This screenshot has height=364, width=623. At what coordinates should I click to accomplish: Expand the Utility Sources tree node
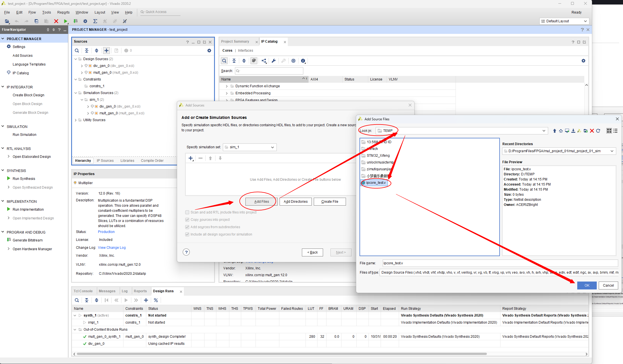[76, 120]
